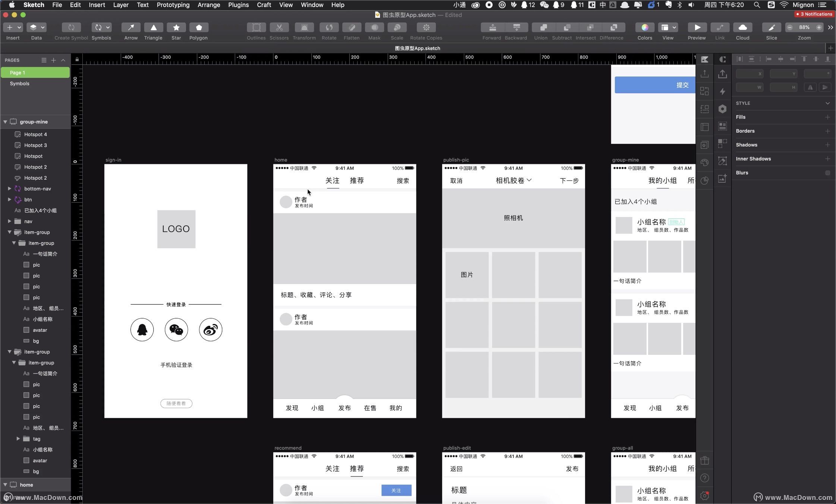Click the Create Symbol icon

coord(71,28)
